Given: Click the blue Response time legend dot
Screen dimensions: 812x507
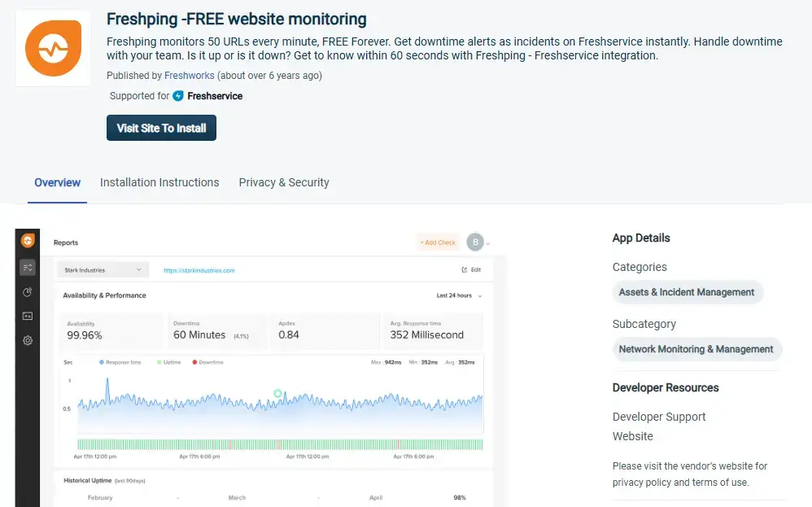Looking at the screenshot, I should pos(102,362).
